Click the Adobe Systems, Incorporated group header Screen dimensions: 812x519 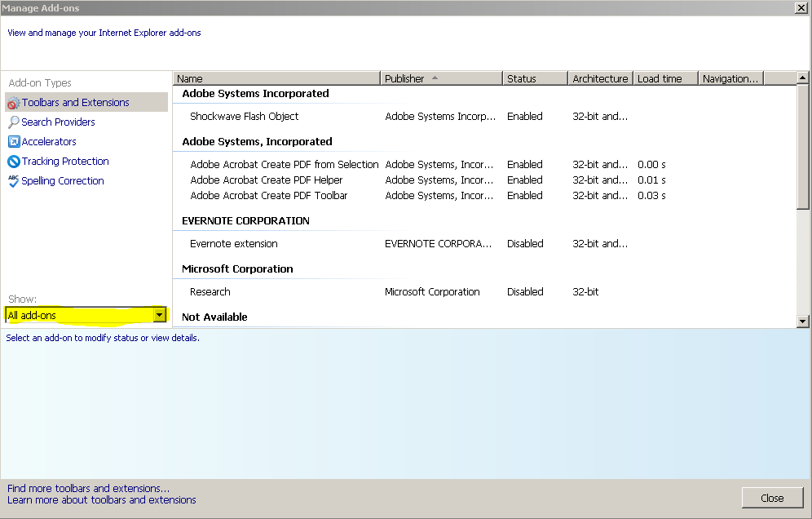pos(257,141)
